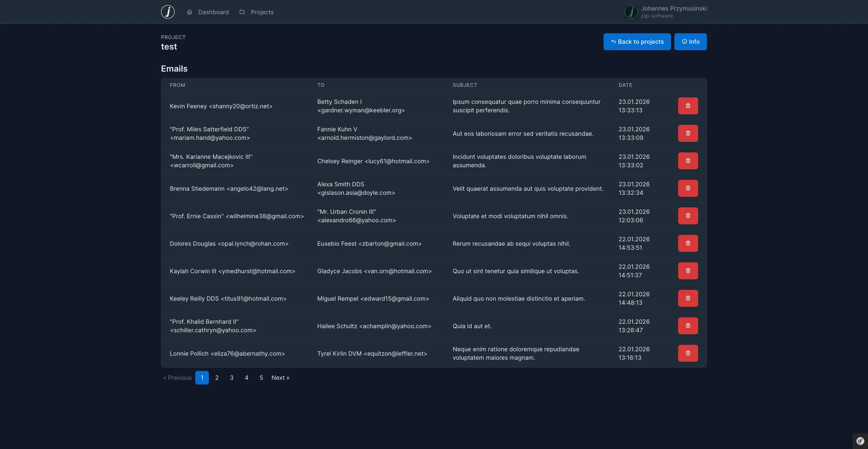
Task: Jump to page 5 of emails
Action: [x=261, y=378]
